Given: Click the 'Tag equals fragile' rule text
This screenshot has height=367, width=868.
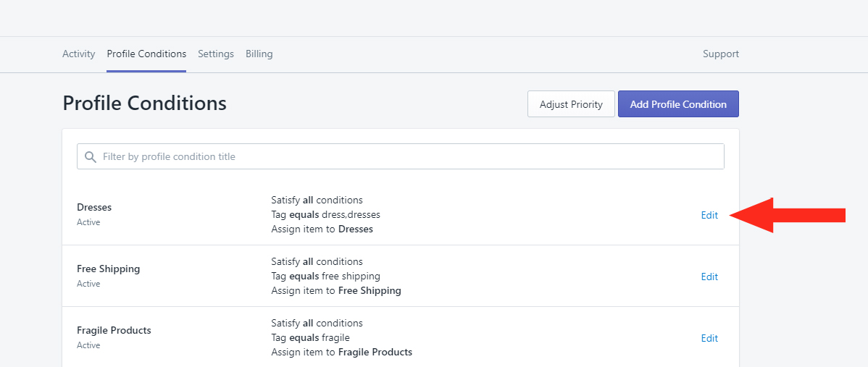Looking at the screenshot, I should coord(311,337).
